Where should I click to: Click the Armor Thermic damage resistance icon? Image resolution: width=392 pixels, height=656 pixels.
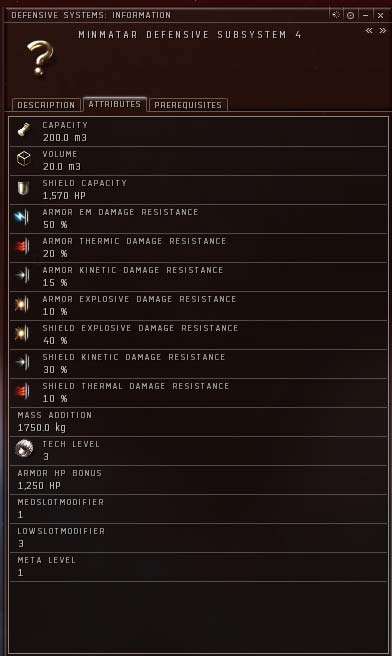pos(22,246)
